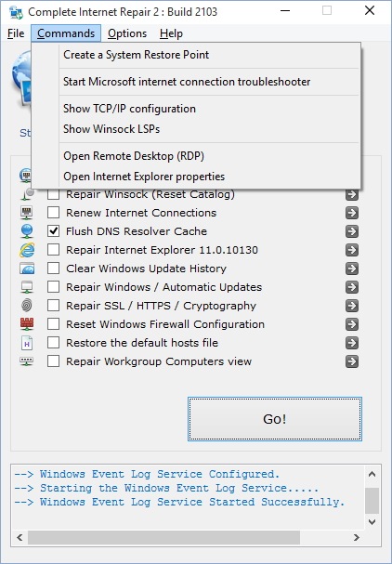Click arrow button for Restore default hosts file
This screenshot has width=392, height=564.
352,343
